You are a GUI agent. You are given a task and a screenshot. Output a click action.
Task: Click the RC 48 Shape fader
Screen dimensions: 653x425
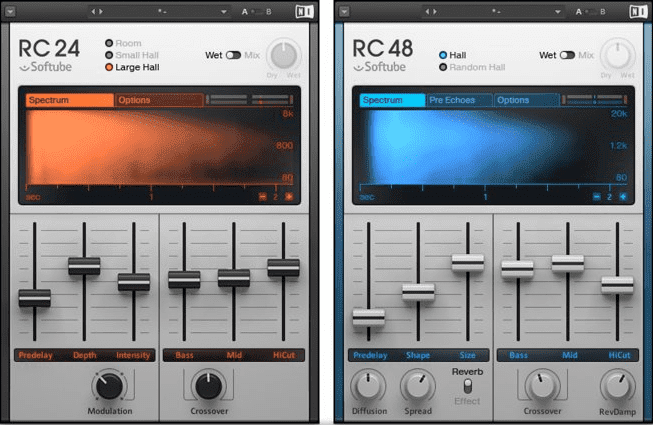click(418, 292)
